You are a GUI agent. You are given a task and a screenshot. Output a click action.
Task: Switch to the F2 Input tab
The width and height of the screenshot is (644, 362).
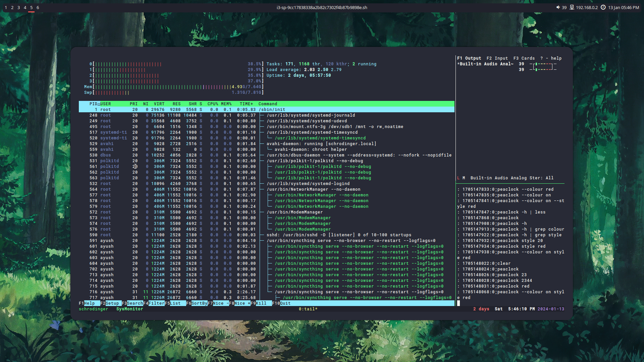pos(497,58)
